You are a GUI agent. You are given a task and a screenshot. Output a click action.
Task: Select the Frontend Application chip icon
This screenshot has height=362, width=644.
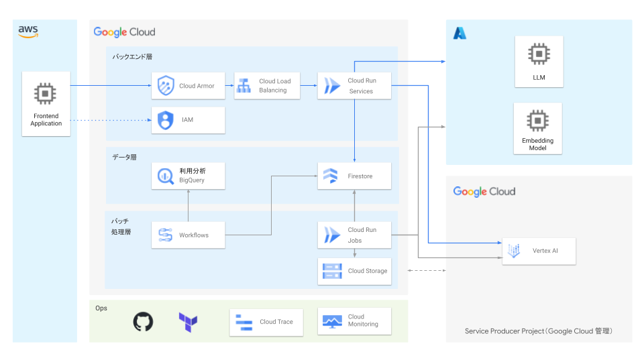(x=46, y=93)
